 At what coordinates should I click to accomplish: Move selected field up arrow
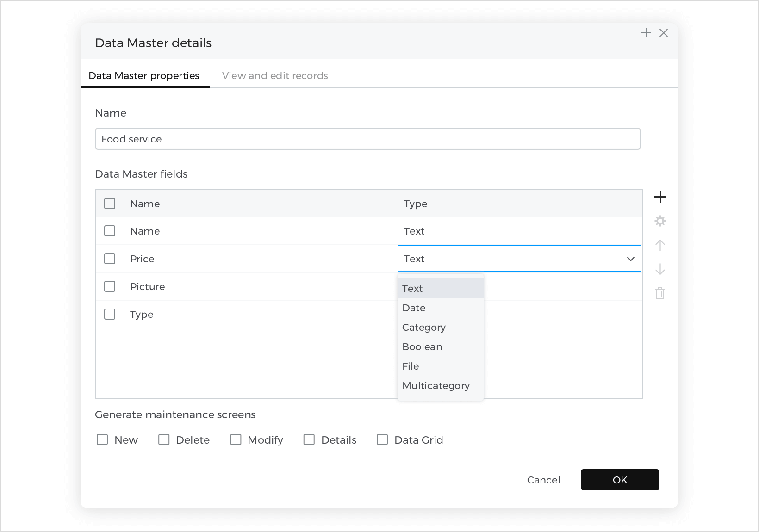[x=660, y=245]
